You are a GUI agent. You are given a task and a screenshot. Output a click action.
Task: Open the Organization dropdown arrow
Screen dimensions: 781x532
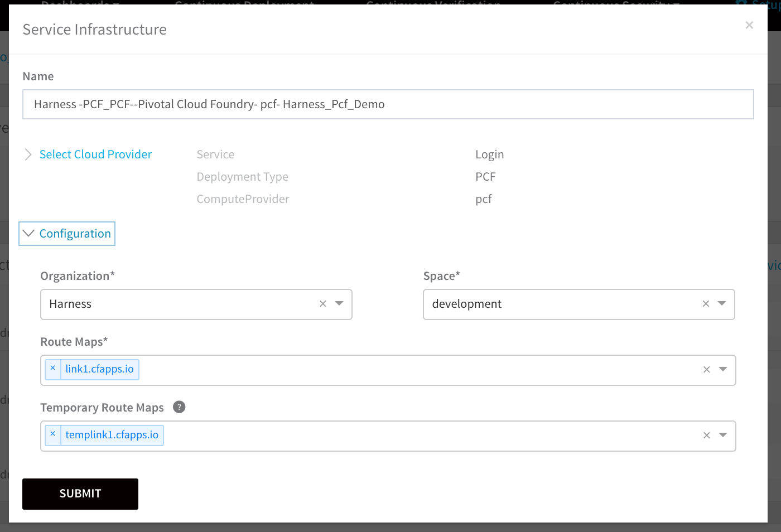click(x=339, y=304)
